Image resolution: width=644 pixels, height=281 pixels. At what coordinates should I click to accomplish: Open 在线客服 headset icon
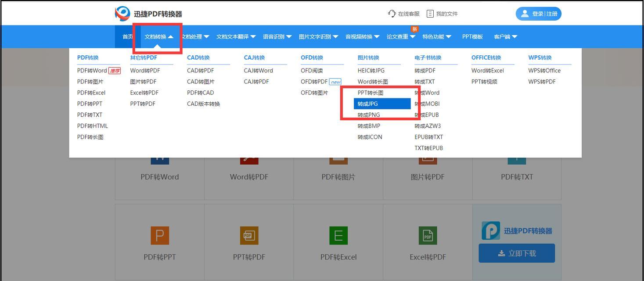tap(392, 14)
